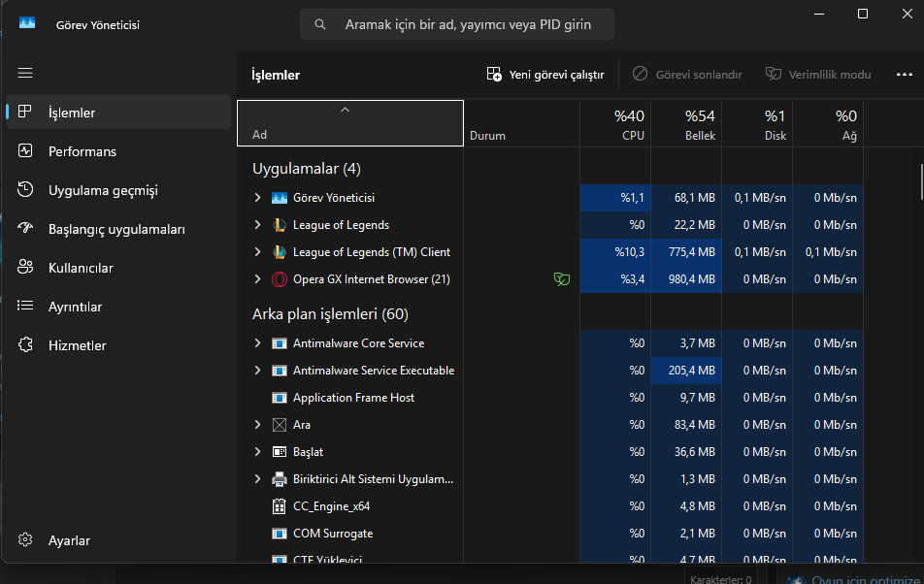This screenshot has width=924, height=584.
Task: Click the Ayarlar gear icon
Action: pyautogui.click(x=26, y=540)
